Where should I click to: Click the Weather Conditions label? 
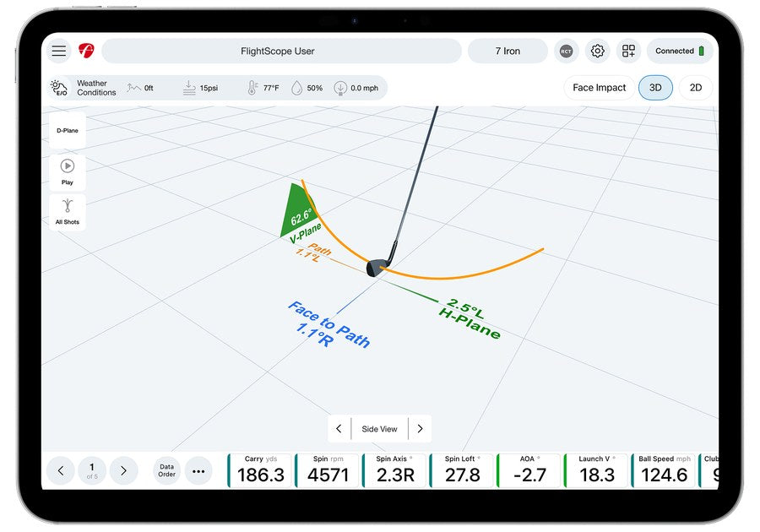(x=96, y=88)
